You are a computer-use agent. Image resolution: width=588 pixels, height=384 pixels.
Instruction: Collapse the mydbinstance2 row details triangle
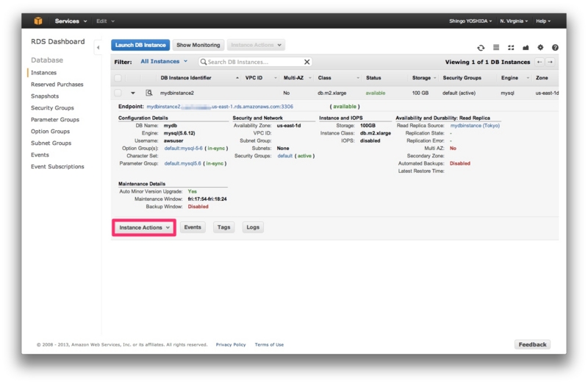[x=133, y=93]
